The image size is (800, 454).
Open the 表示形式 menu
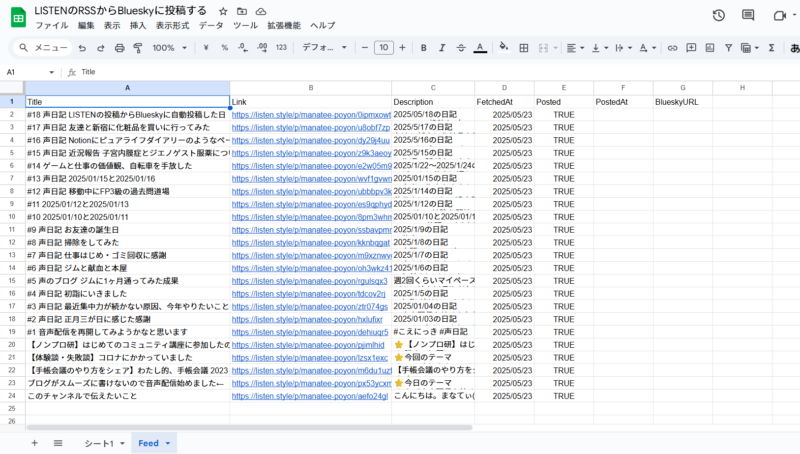(x=172, y=26)
